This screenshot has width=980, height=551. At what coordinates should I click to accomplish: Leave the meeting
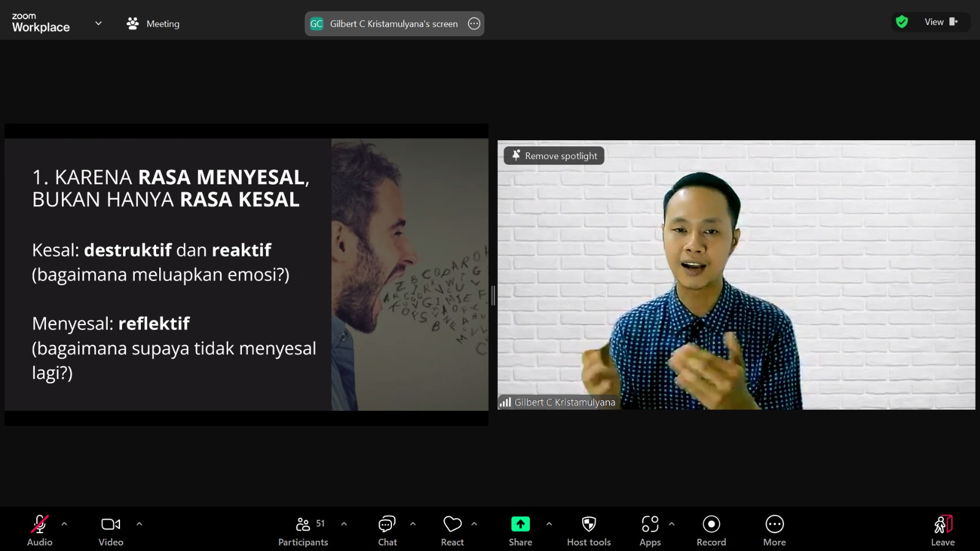(943, 530)
